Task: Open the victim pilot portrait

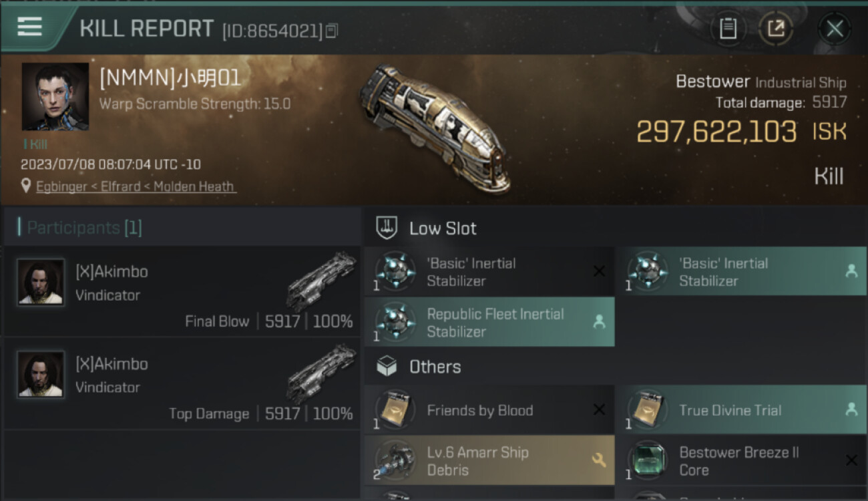Action: point(55,97)
